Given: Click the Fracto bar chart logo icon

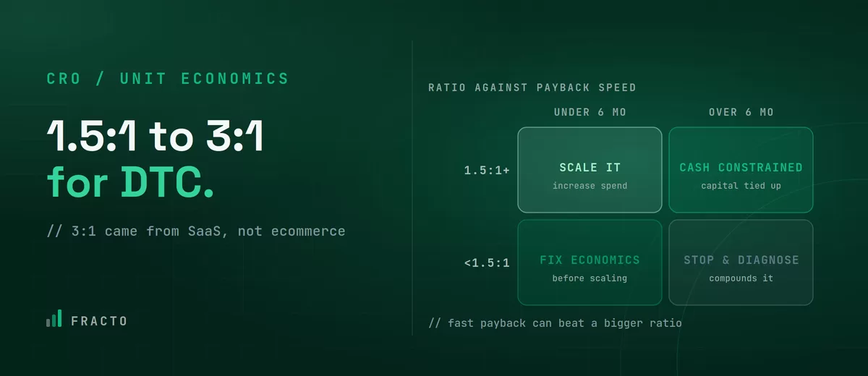Looking at the screenshot, I should click(54, 319).
